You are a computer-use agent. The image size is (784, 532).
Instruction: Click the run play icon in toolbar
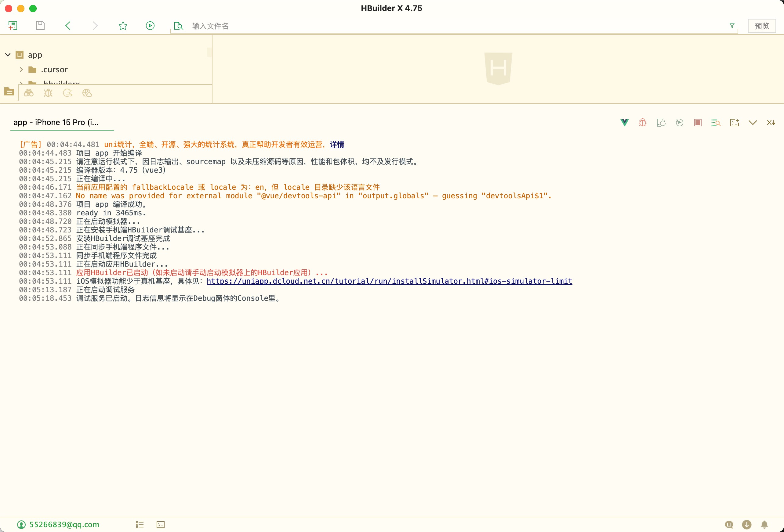(150, 26)
